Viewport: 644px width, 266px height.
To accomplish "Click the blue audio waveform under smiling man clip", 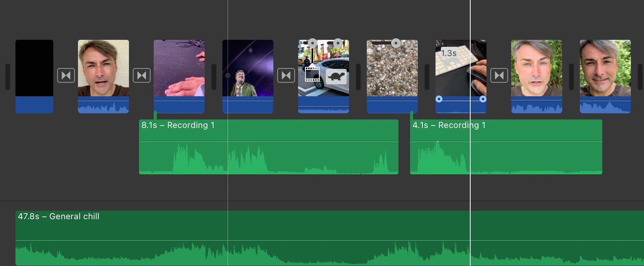I will pyautogui.click(x=605, y=105).
